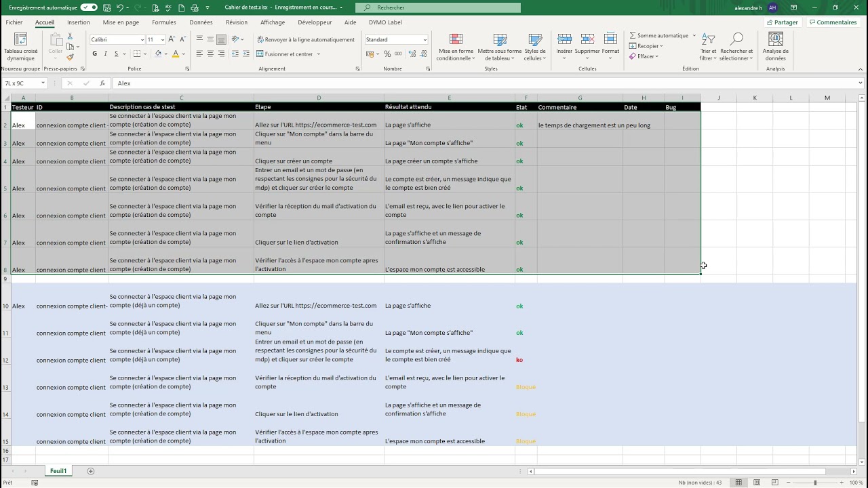Select the Feuil1 sheet tab
Image resolution: width=868 pixels, height=488 pixels.
coord(58,471)
